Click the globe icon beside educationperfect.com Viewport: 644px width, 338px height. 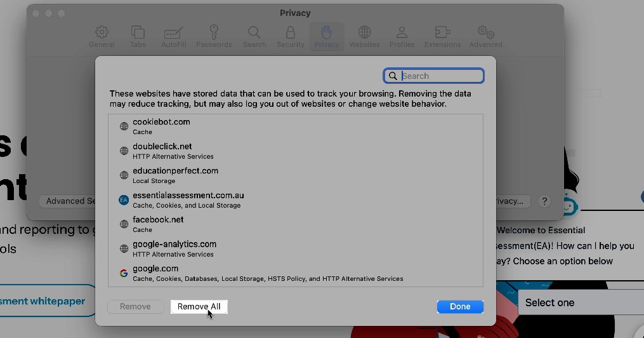coord(124,175)
